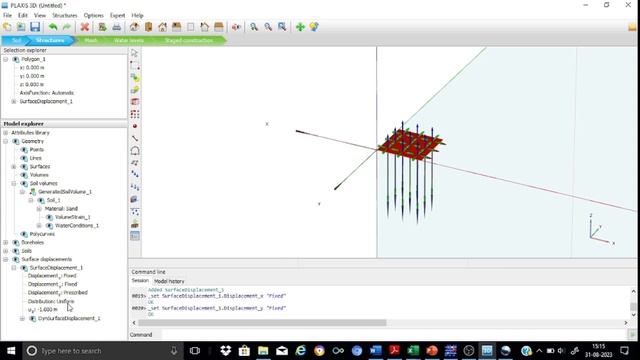
Task: Switch to Staged construction mode tab
Action: click(189, 40)
